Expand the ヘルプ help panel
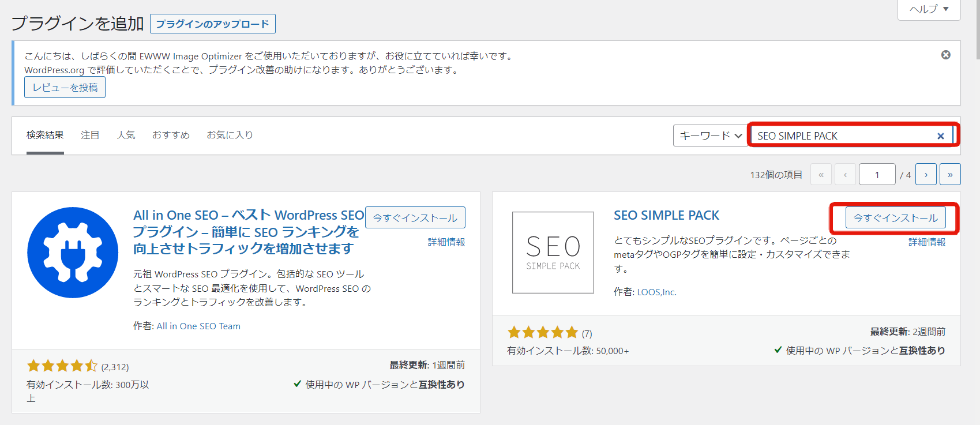The image size is (980, 425). (929, 9)
